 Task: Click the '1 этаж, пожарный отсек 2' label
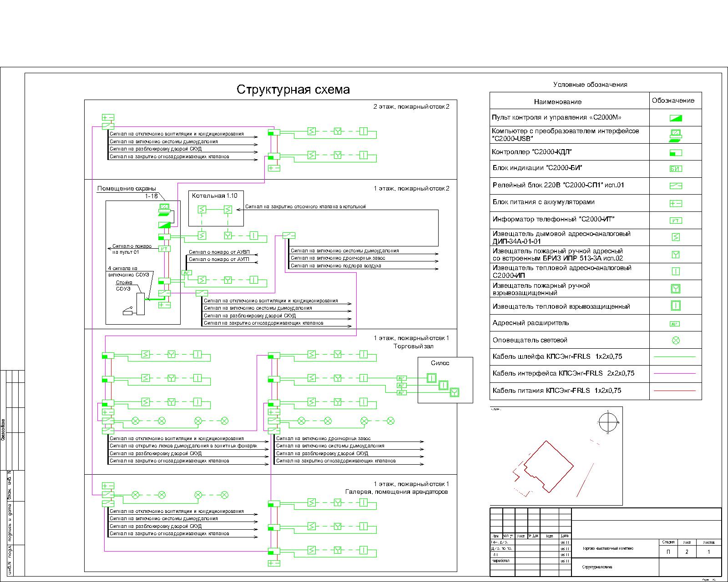tap(411, 188)
